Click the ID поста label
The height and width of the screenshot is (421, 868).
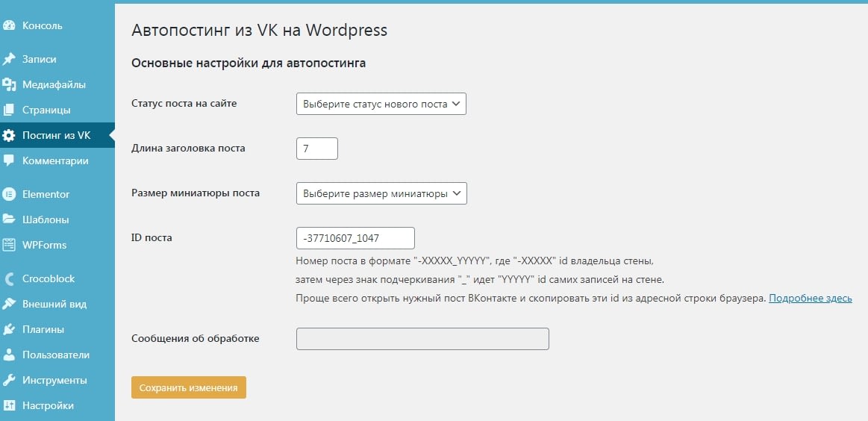[x=152, y=237]
